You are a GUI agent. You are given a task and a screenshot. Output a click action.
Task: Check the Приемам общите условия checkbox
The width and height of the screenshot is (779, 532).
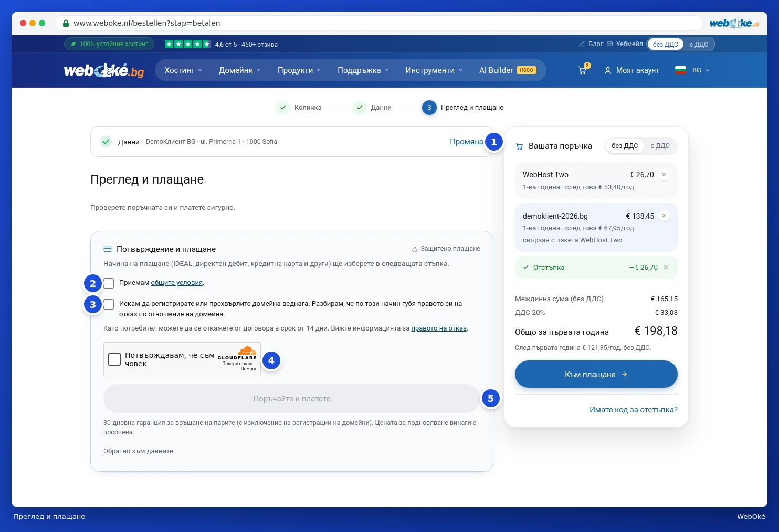[109, 283]
